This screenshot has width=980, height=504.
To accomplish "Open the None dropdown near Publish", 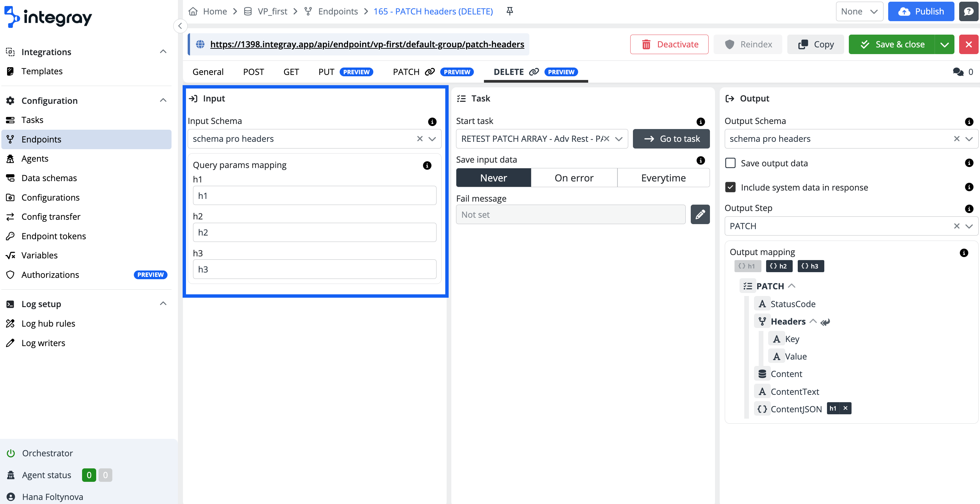I will click(x=859, y=11).
